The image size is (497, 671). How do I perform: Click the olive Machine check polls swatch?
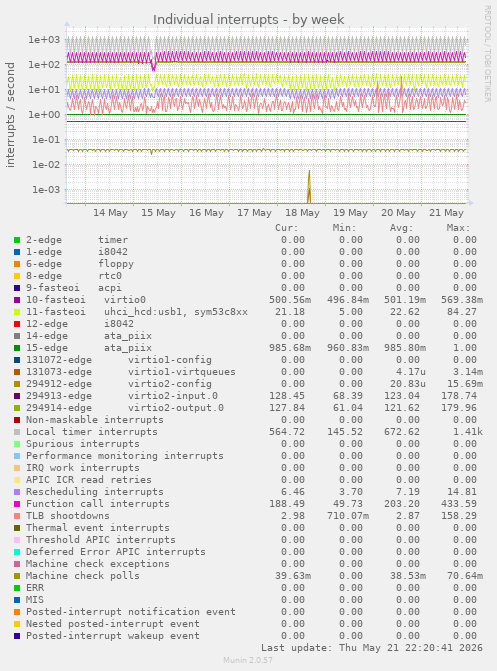[17, 576]
